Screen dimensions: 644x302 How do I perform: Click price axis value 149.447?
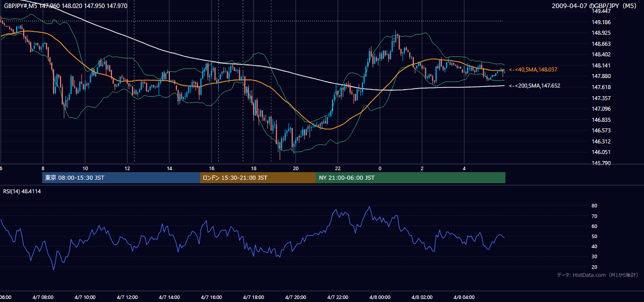coord(601,11)
